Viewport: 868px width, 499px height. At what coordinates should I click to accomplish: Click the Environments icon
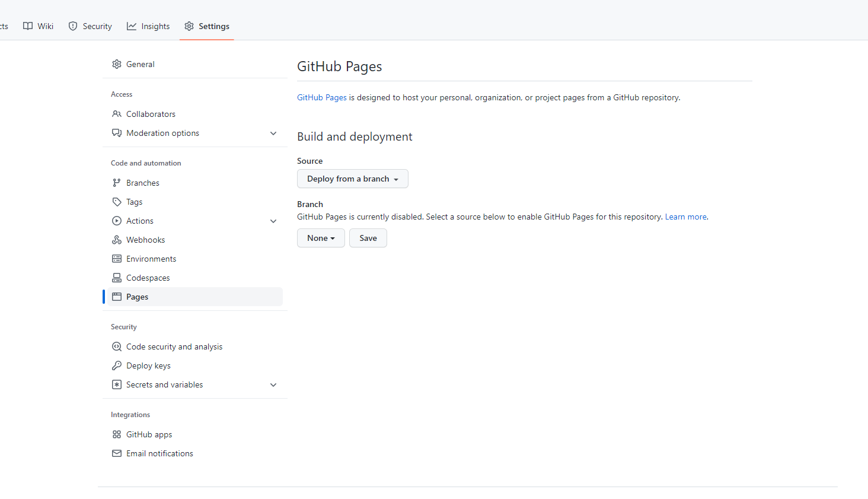(117, 258)
